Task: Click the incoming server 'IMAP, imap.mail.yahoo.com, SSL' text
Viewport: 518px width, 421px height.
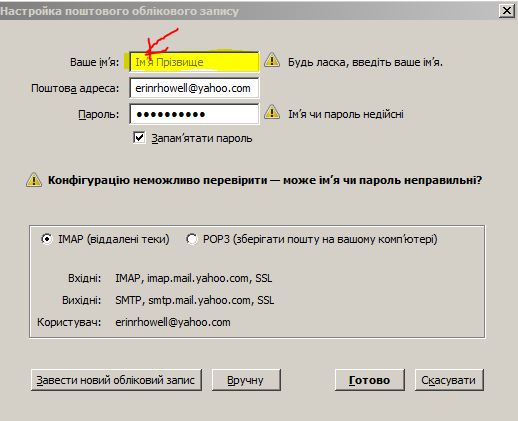Action: point(194,278)
